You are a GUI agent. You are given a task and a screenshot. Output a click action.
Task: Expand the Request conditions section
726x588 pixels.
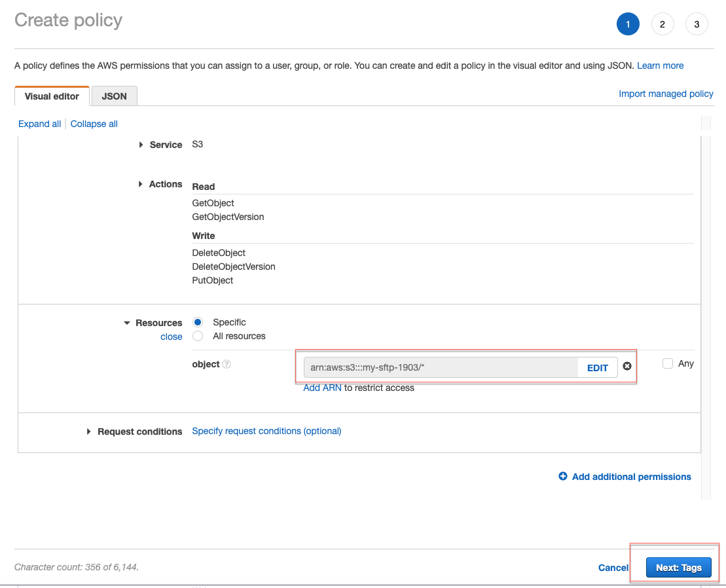pyautogui.click(x=88, y=432)
